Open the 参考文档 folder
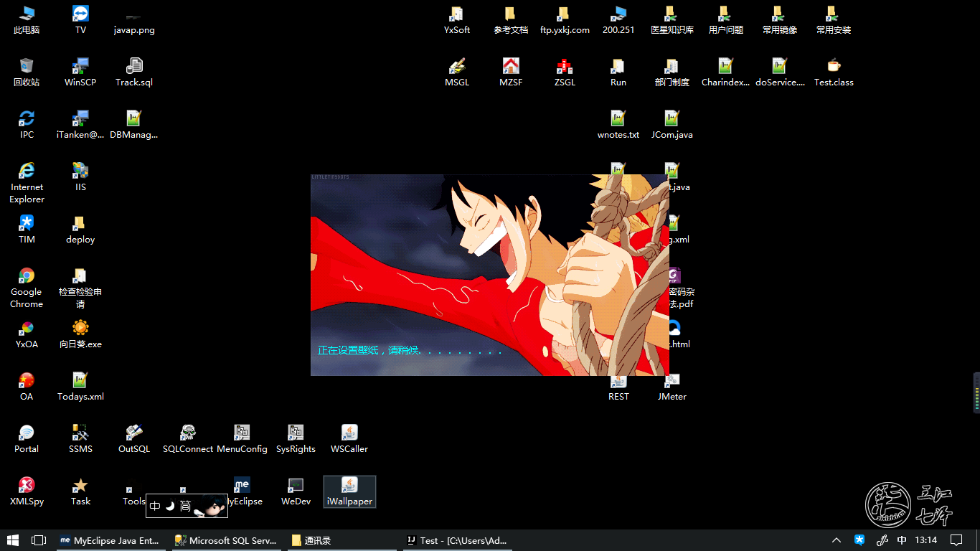 coord(511,20)
